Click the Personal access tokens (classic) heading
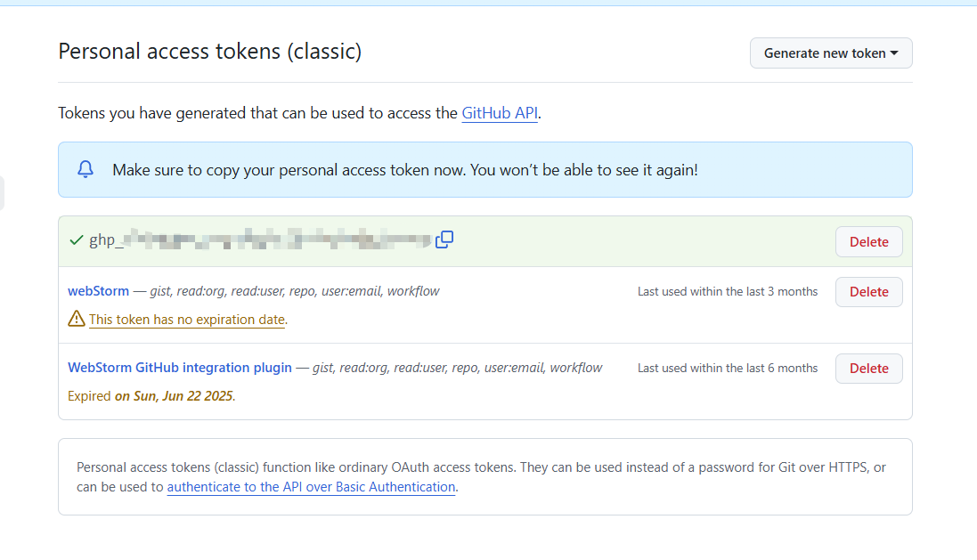 pyautogui.click(x=209, y=52)
